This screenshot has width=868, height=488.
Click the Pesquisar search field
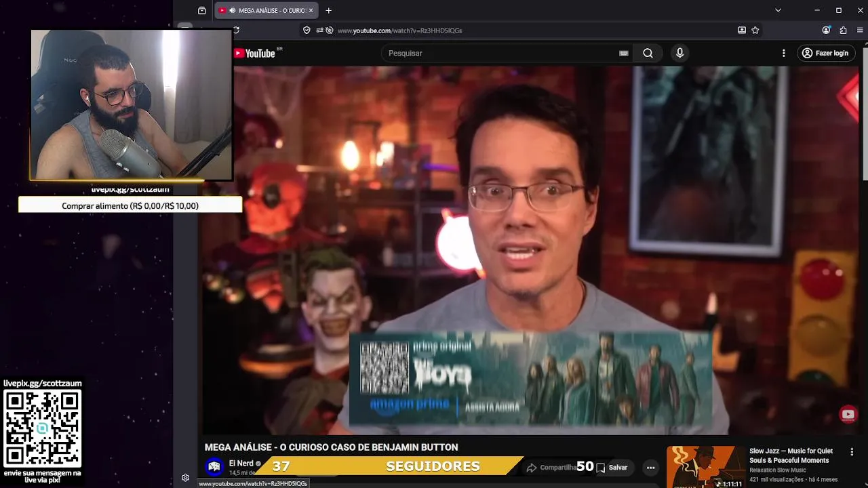coord(500,53)
